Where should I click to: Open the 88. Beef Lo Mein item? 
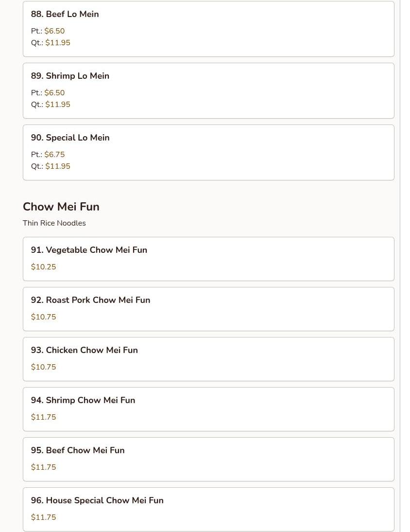coord(65,14)
